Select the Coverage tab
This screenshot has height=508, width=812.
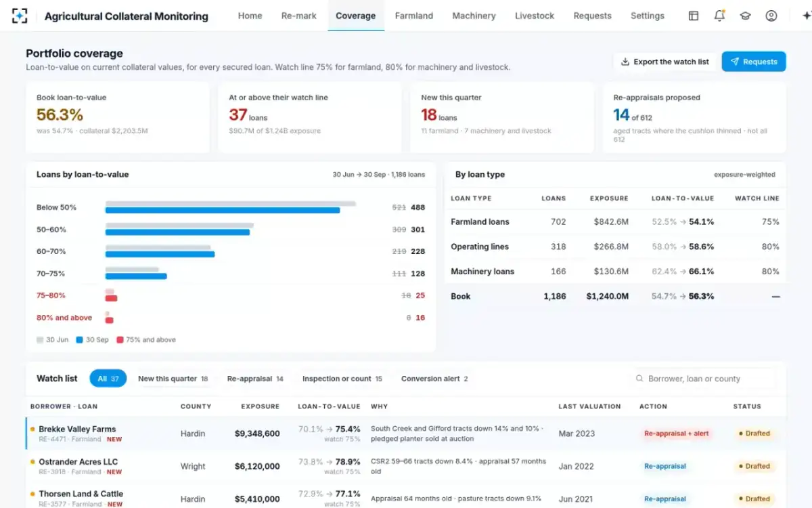tap(355, 16)
